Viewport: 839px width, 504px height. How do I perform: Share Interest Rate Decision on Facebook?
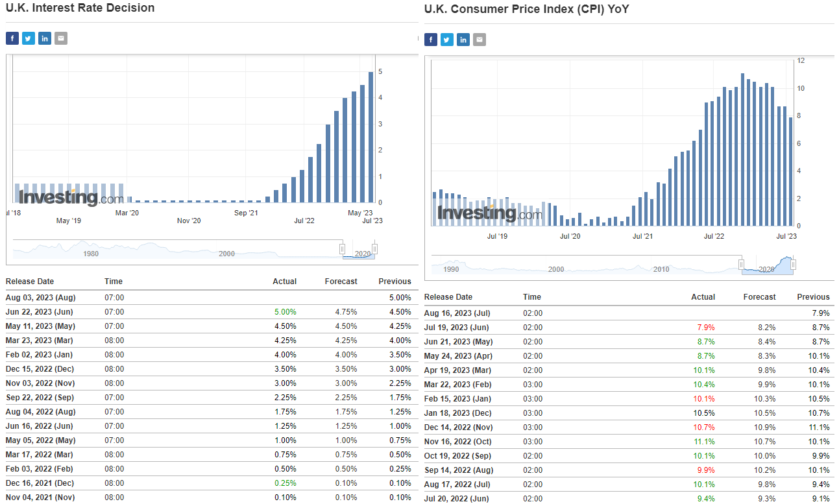(x=12, y=38)
